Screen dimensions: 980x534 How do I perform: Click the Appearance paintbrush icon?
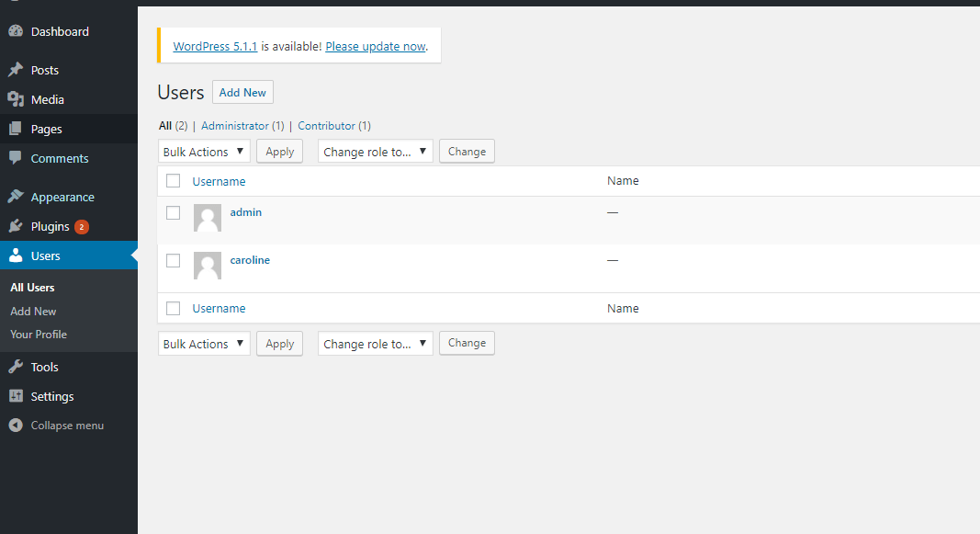[x=16, y=197]
